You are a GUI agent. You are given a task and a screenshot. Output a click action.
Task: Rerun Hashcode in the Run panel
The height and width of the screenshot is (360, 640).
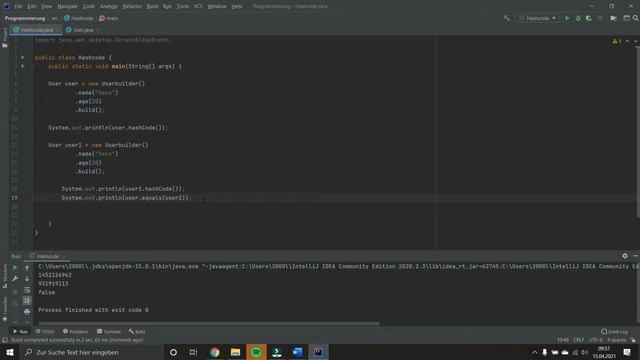pos(15,268)
